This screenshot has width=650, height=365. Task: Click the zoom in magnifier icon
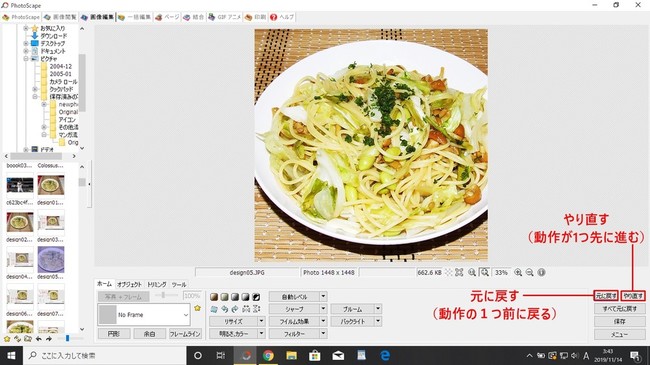(x=518, y=273)
